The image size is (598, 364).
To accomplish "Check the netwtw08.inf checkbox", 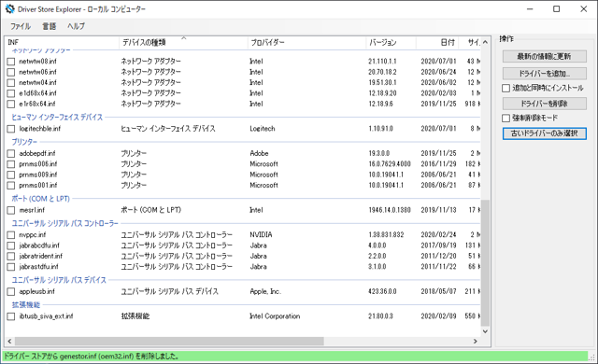I will click(x=11, y=62).
